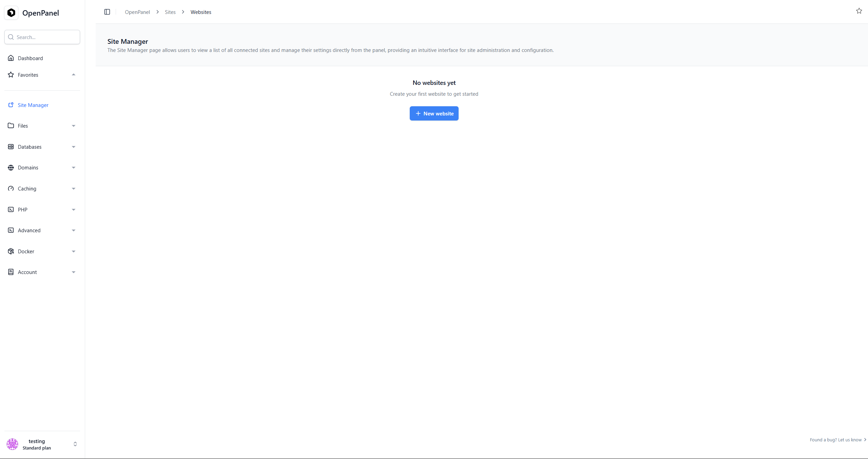The height and width of the screenshot is (459, 868).
Task: Expand the Docker menu arrow
Action: (x=74, y=252)
